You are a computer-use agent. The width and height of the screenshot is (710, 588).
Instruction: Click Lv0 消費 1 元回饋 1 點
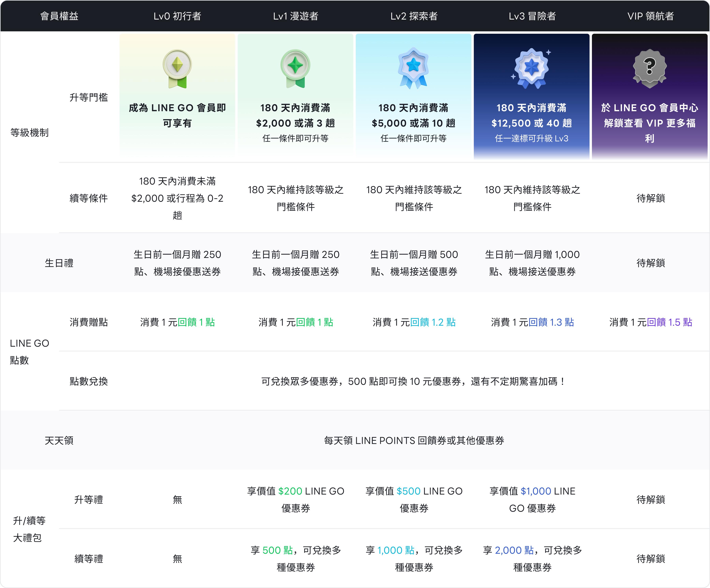coord(177,322)
